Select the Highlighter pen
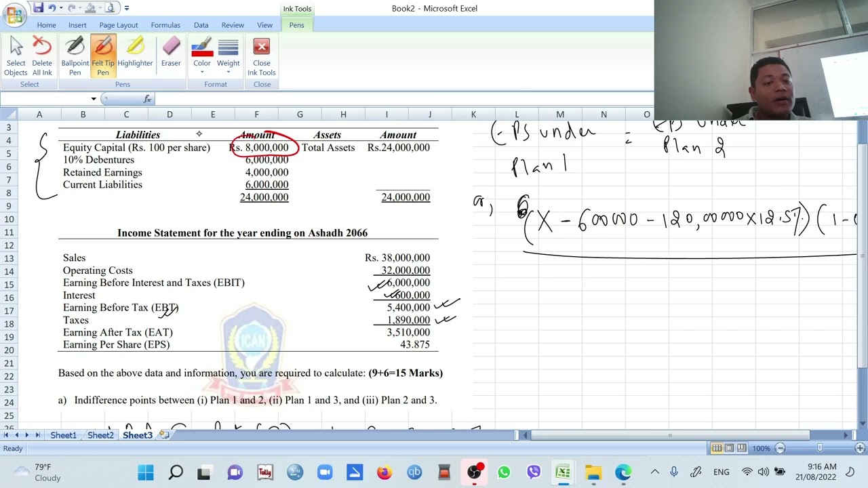 click(x=135, y=53)
